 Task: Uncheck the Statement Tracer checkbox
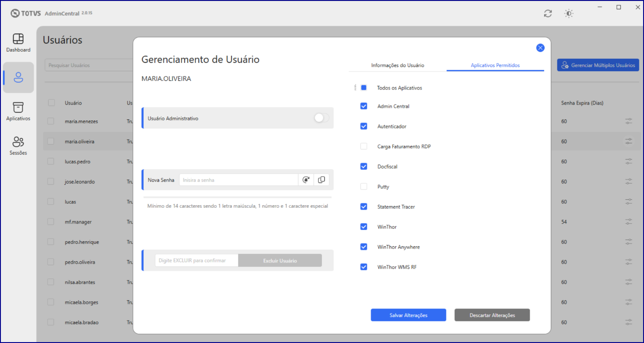coord(364,206)
